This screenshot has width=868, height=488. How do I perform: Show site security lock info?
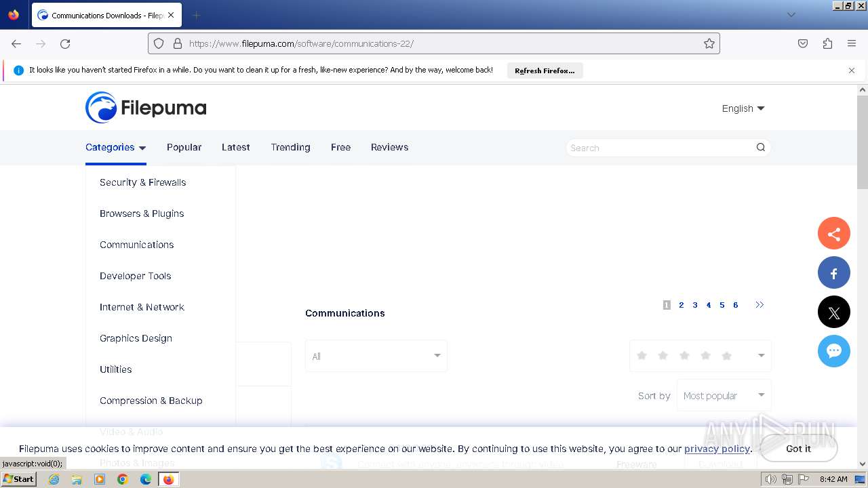[x=178, y=43]
